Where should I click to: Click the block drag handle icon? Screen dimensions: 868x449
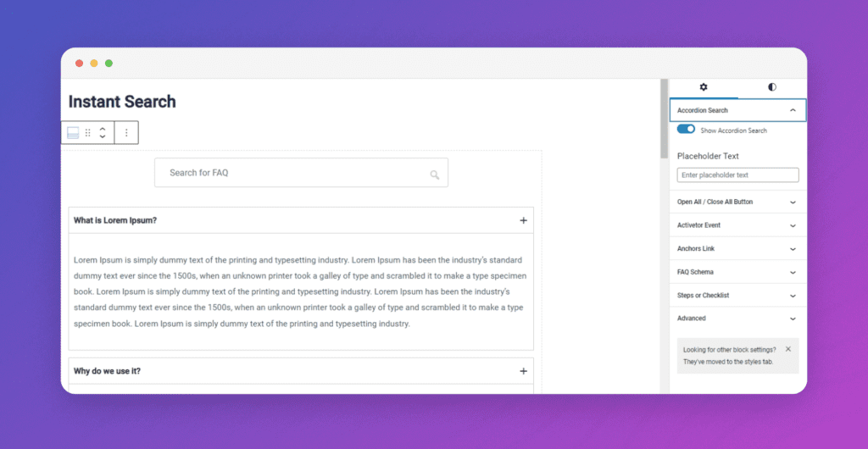tap(88, 133)
